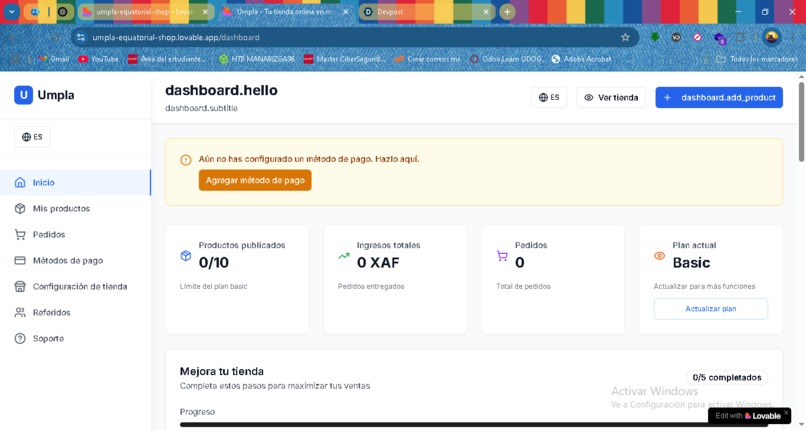Click the trend arrow icon in the Ingresos totales card

click(x=344, y=256)
